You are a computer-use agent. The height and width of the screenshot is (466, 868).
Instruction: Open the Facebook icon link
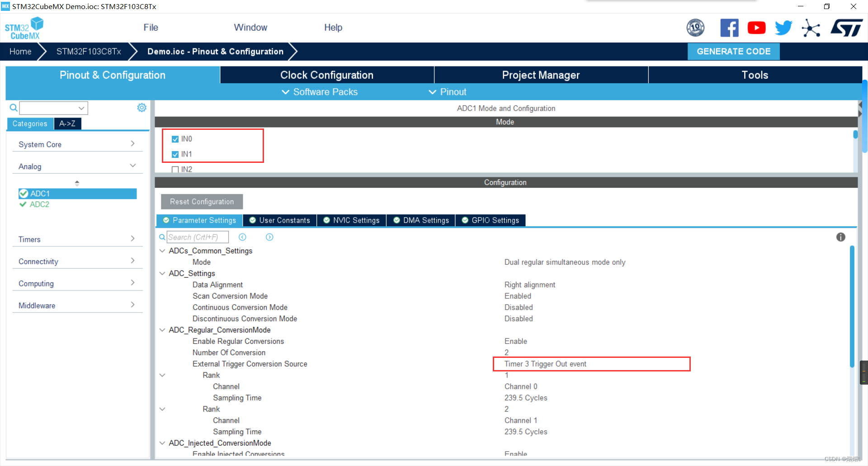[729, 28]
